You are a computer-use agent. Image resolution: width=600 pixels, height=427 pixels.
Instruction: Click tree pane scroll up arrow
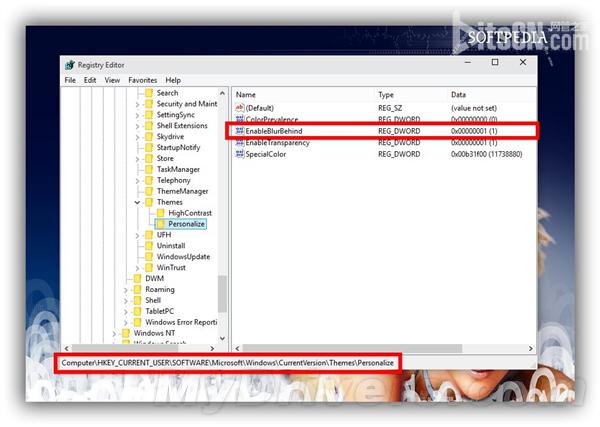(222, 93)
